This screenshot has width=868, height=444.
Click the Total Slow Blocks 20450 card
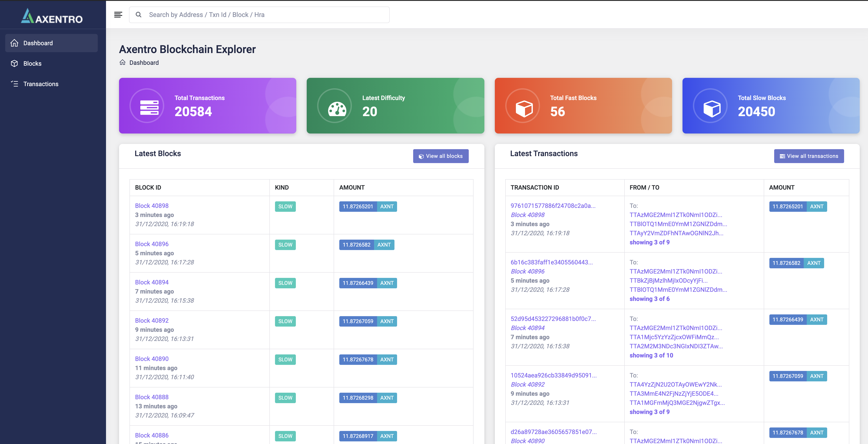[771, 106]
